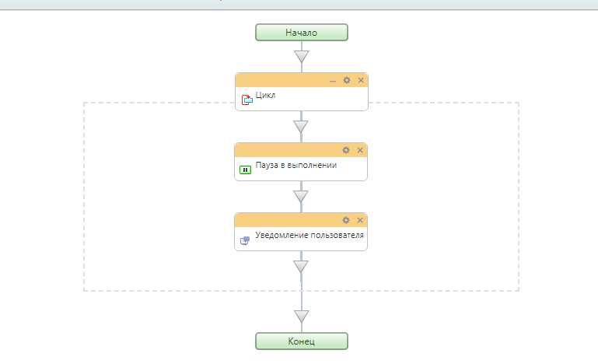Click insert arrow above Конец node
598x364 pixels.
coord(301,317)
